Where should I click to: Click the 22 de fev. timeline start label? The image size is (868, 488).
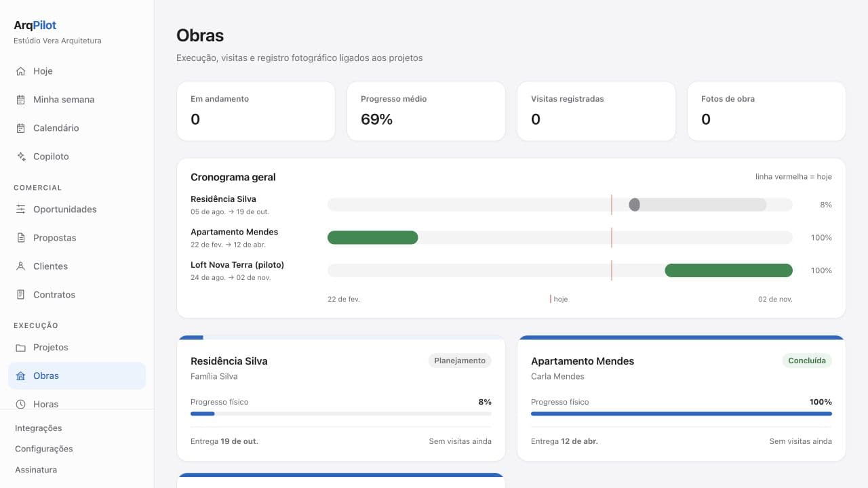coord(344,299)
